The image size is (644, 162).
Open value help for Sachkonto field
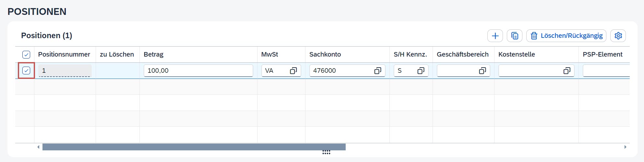(377, 71)
